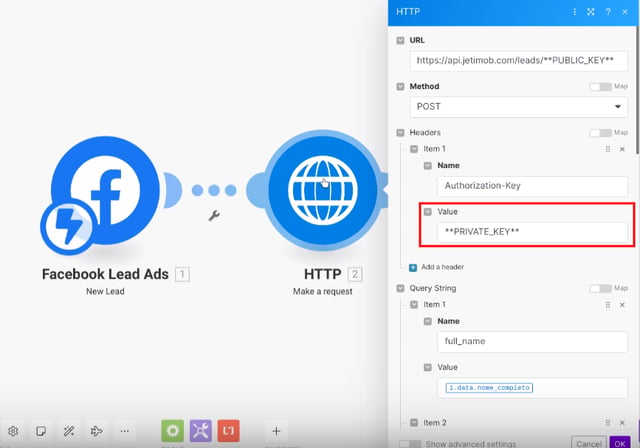Toggle Map switch for Query String
Image resolution: width=640 pixels, height=448 pixels.
click(x=600, y=288)
